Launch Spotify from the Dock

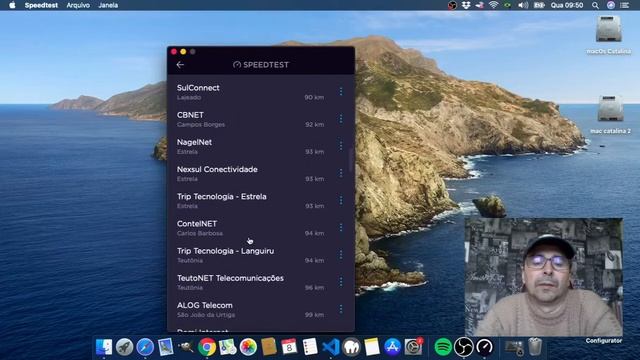(x=443, y=347)
